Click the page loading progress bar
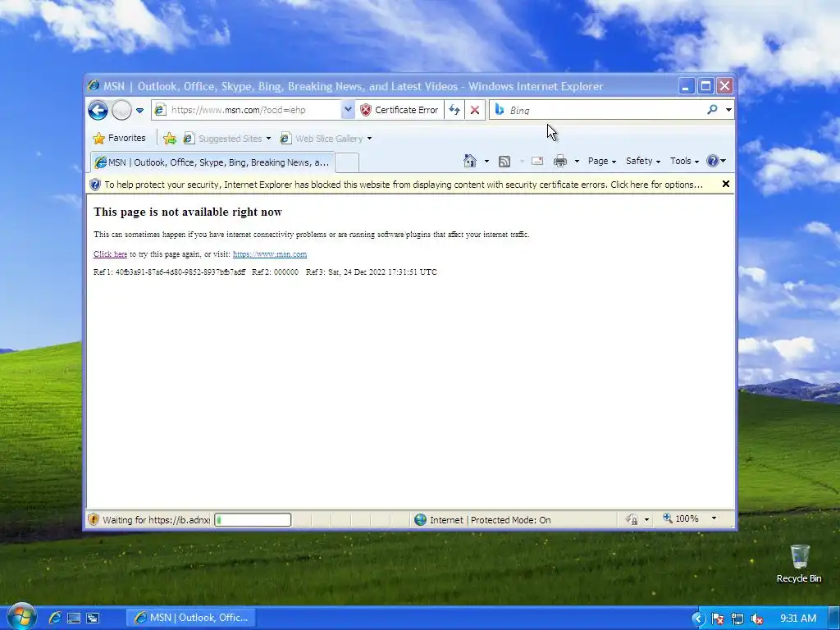This screenshot has height=630, width=840. (x=253, y=519)
